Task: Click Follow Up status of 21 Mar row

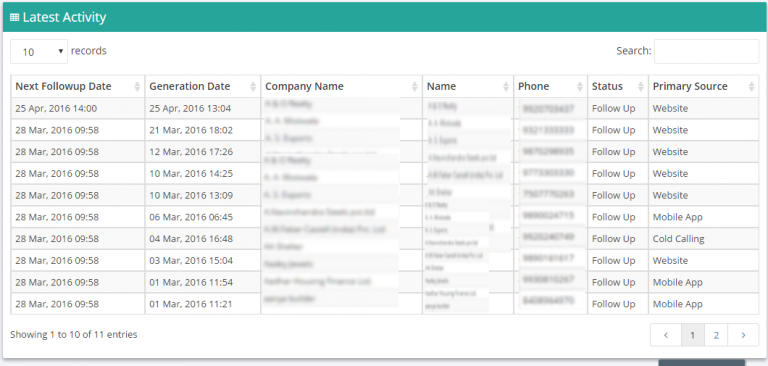Action: coord(613,130)
